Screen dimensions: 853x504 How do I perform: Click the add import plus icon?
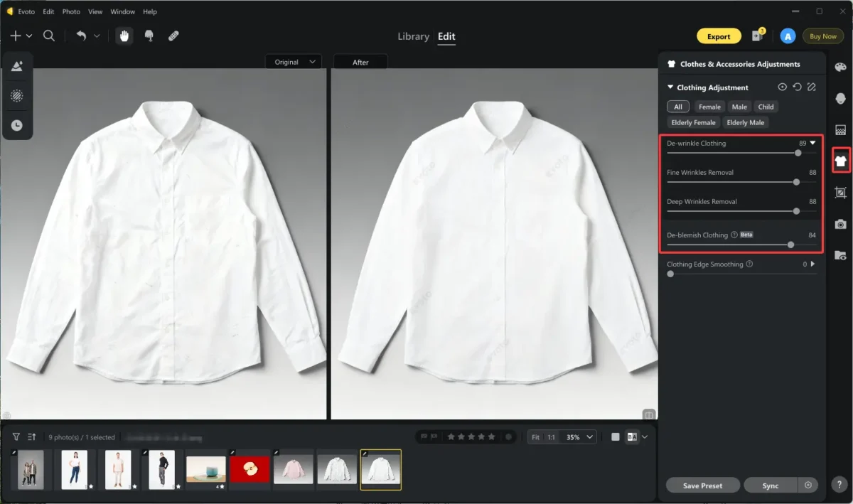point(16,36)
